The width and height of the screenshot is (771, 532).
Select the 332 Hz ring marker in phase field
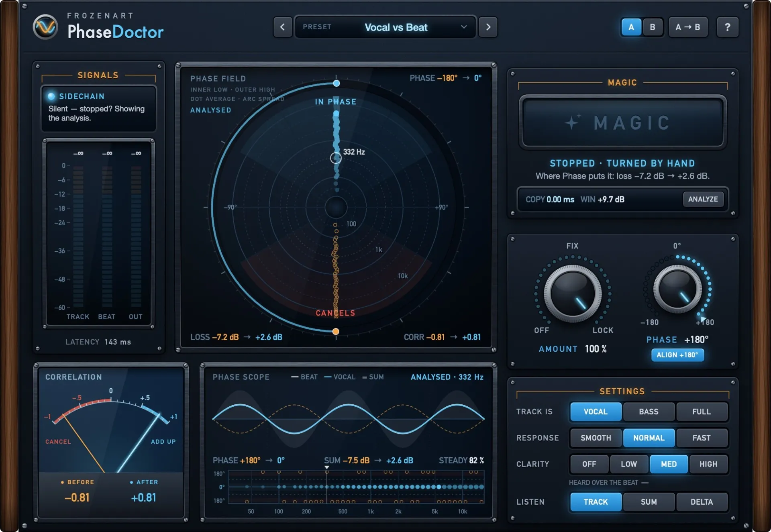pyautogui.click(x=336, y=158)
